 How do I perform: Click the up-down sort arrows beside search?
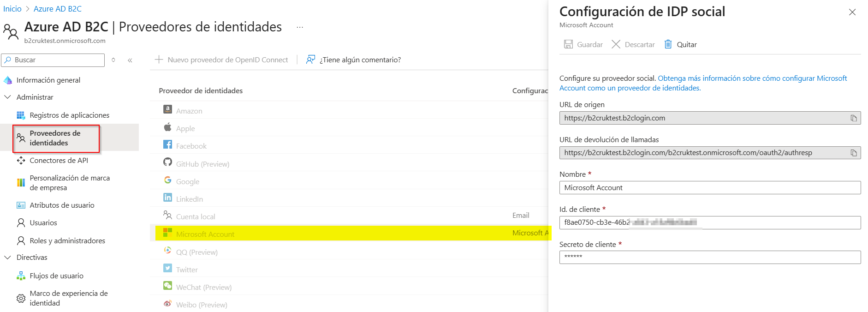point(113,60)
